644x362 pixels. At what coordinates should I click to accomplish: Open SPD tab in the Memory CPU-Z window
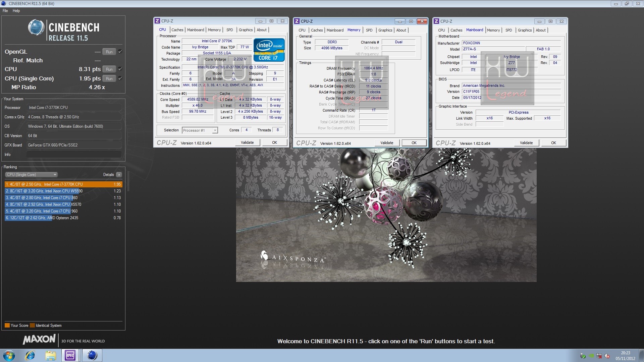point(369,30)
